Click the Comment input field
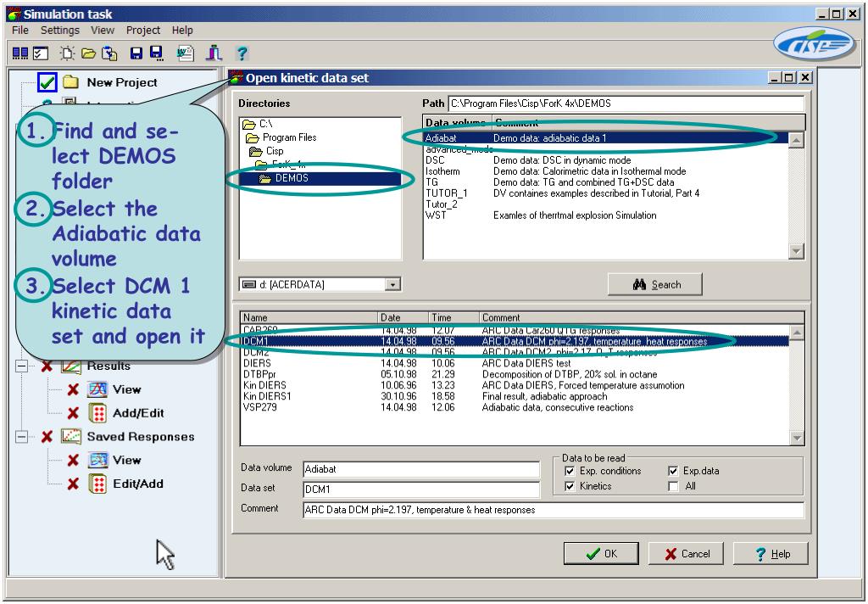Viewport: 868px width, 604px height. (x=554, y=510)
